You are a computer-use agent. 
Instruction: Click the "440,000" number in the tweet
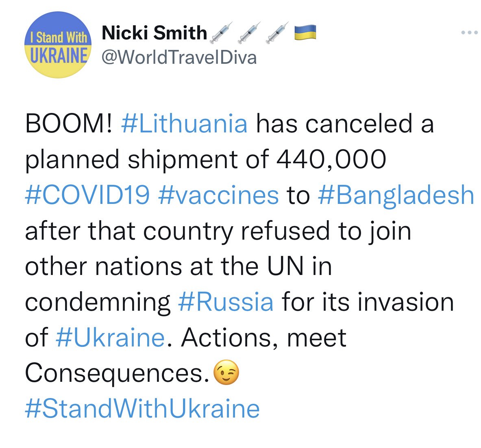(x=331, y=160)
